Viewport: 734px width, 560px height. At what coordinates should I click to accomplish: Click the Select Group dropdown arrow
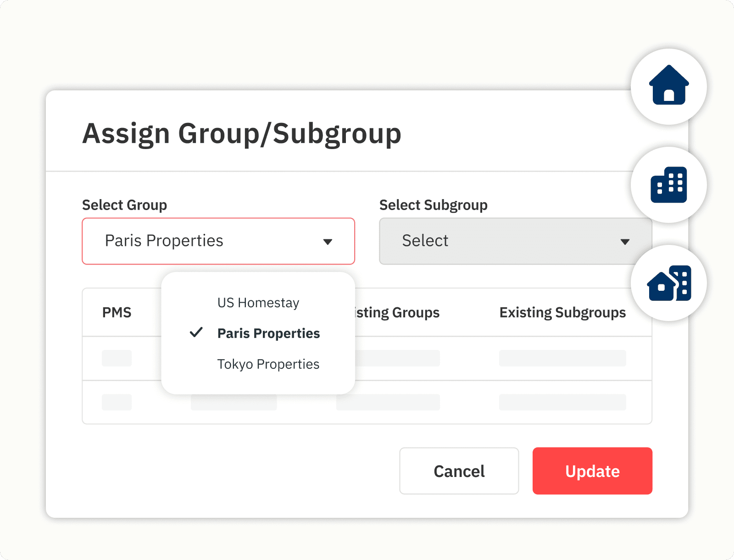(x=328, y=242)
